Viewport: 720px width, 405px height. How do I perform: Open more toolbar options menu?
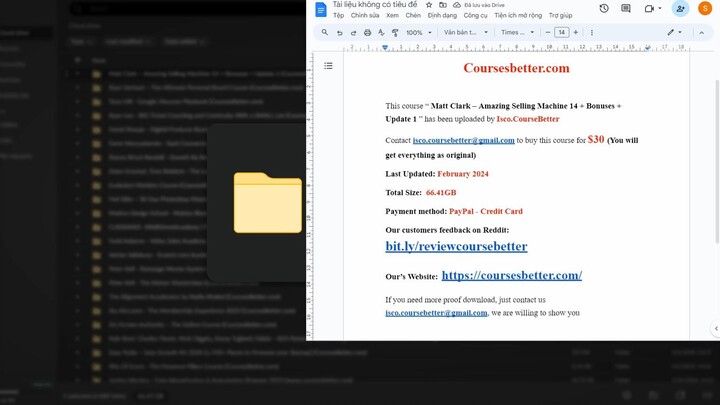coord(591,33)
